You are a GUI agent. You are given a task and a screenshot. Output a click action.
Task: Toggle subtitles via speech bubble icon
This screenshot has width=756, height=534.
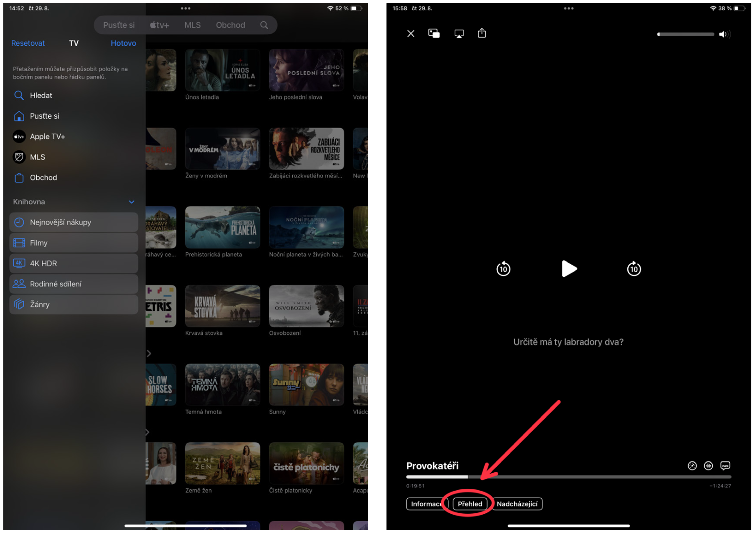[x=725, y=466]
